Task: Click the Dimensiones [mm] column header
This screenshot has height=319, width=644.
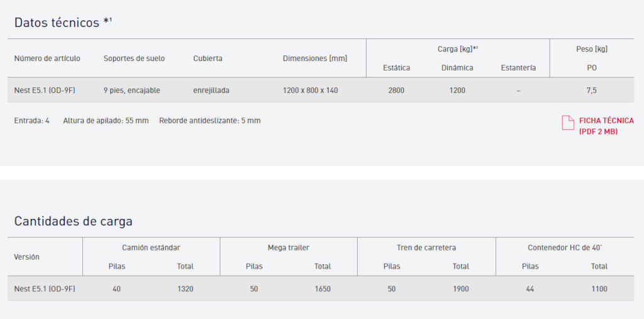Action: point(314,59)
